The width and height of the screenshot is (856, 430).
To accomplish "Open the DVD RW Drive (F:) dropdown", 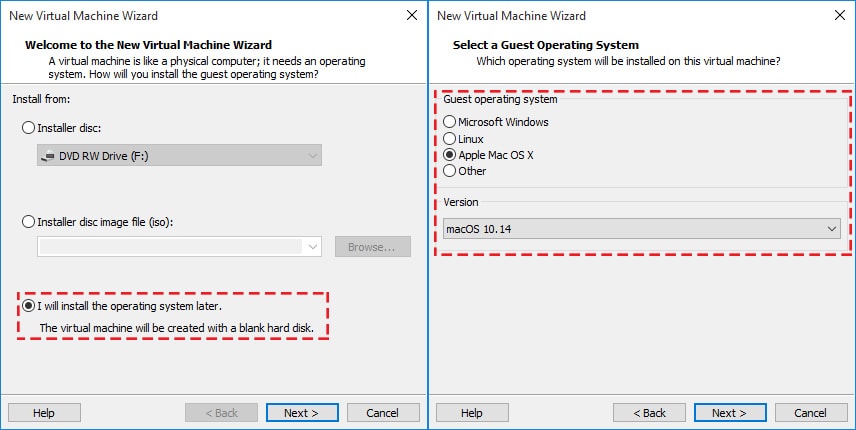I will pos(179,155).
